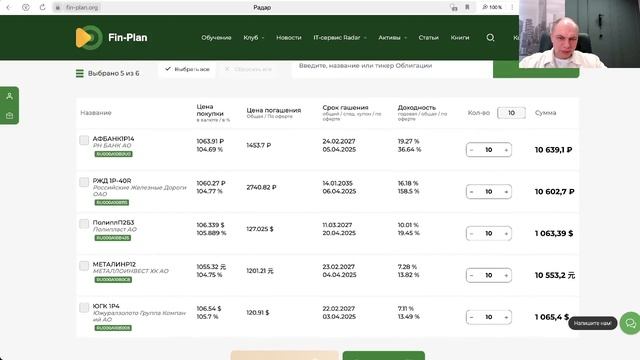
Task: Click the Напишите нам chat label
Action: pos(592,323)
